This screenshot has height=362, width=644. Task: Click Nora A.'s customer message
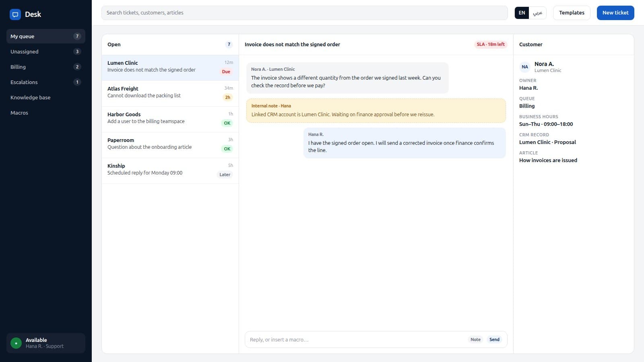(347, 78)
